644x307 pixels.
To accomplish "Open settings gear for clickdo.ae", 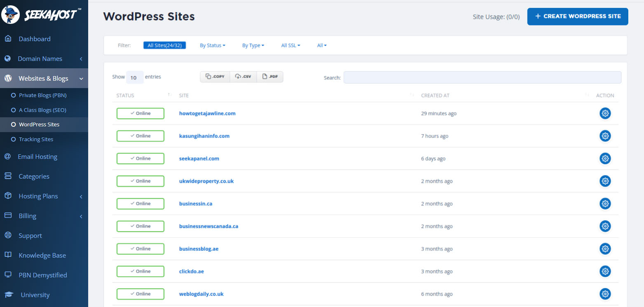I will coord(605,272).
